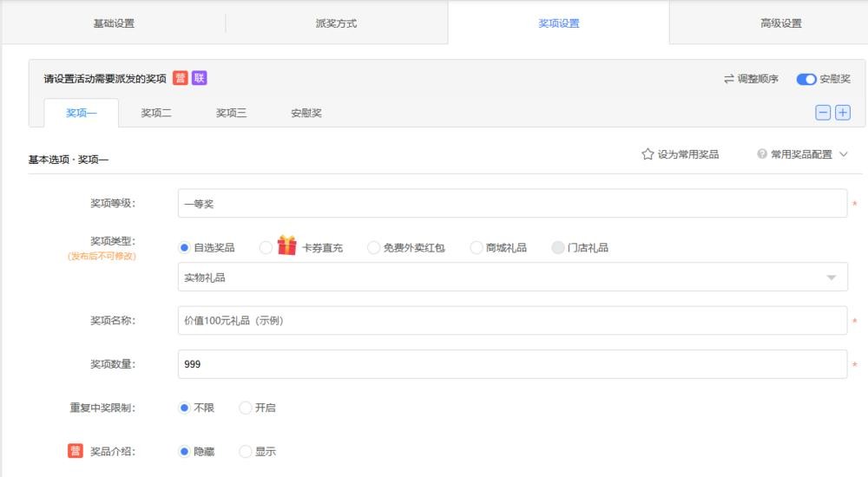
Task: Click the 奖项数量 field showing 999
Action: coord(512,365)
